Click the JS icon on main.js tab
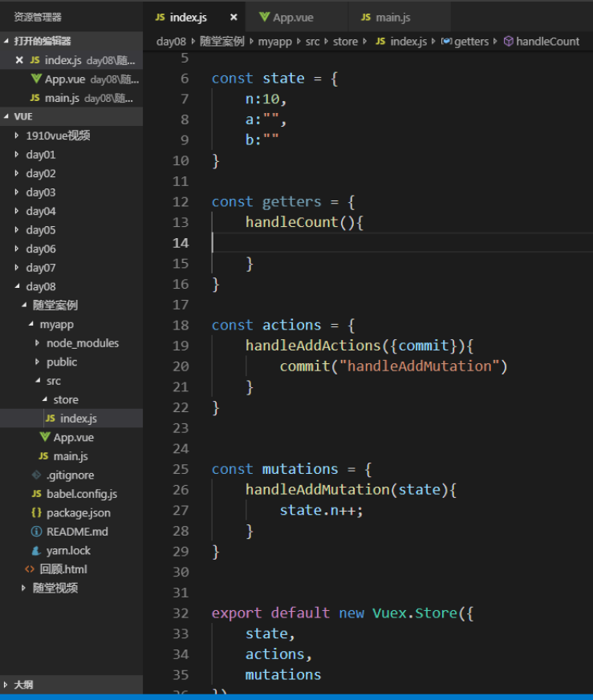The height and width of the screenshot is (700, 593). click(366, 17)
